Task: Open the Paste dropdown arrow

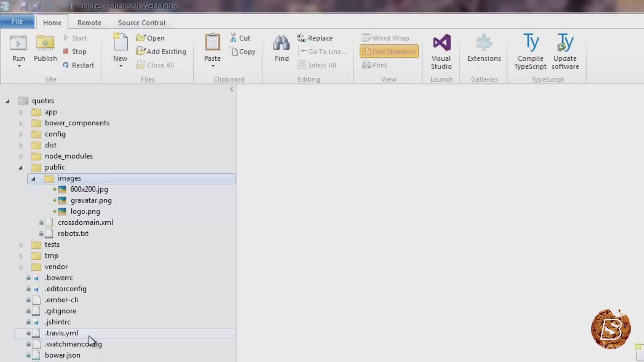Action: pyautogui.click(x=213, y=66)
